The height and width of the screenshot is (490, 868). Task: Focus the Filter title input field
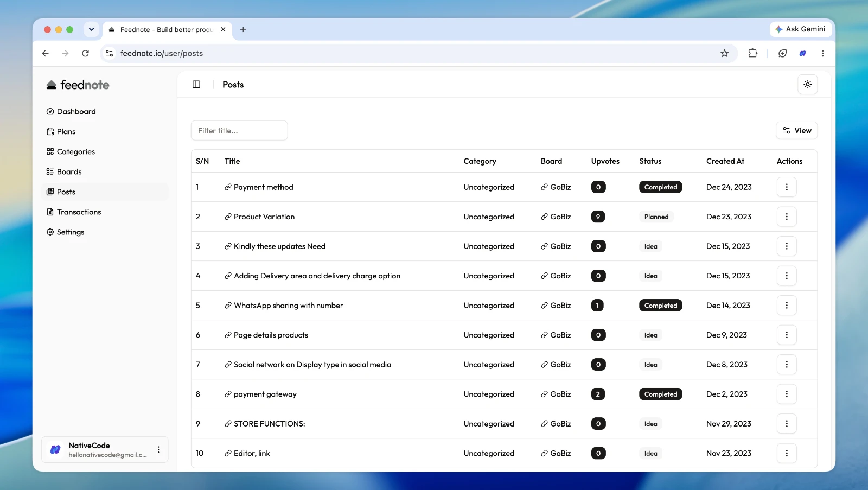[239, 130]
